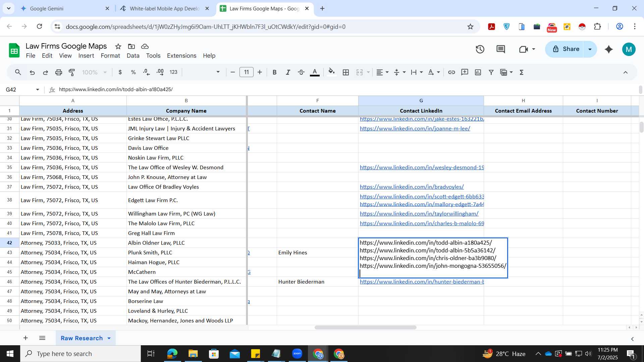Insert a link
Image resolution: width=644 pixels, height=362 pixels.
click(451, 72)
